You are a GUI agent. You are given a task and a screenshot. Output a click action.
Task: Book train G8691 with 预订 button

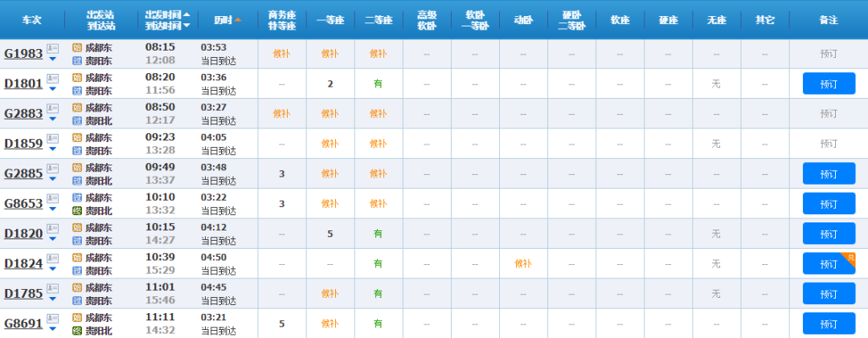[829, 324]
